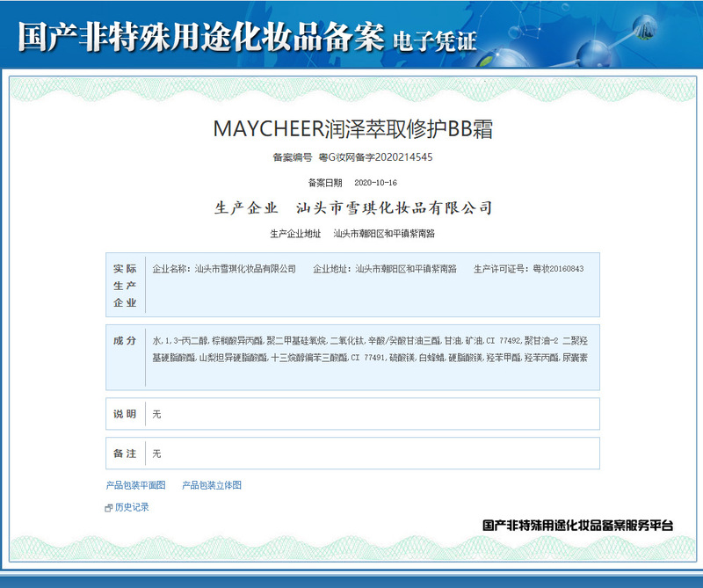
Task: Click the first ingredients line starting with 水
Action: coord(370,341)
